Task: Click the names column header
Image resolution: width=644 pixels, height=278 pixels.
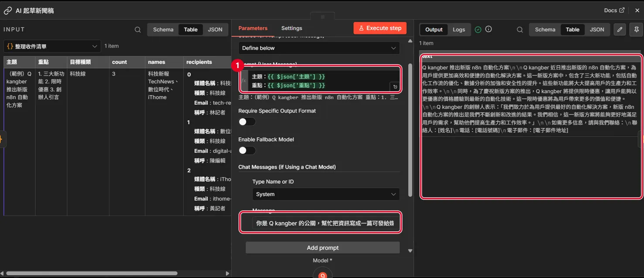Action: click(x=164, y=62)
